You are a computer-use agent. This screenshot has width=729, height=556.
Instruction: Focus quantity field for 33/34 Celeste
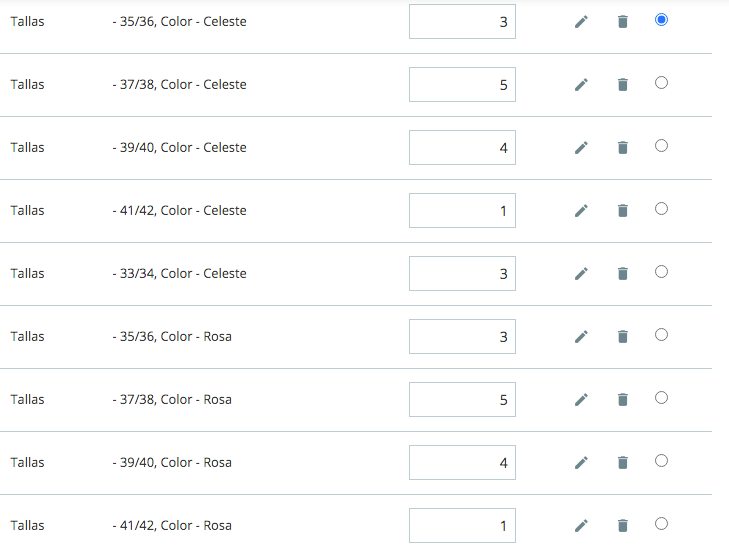[462, 273]
